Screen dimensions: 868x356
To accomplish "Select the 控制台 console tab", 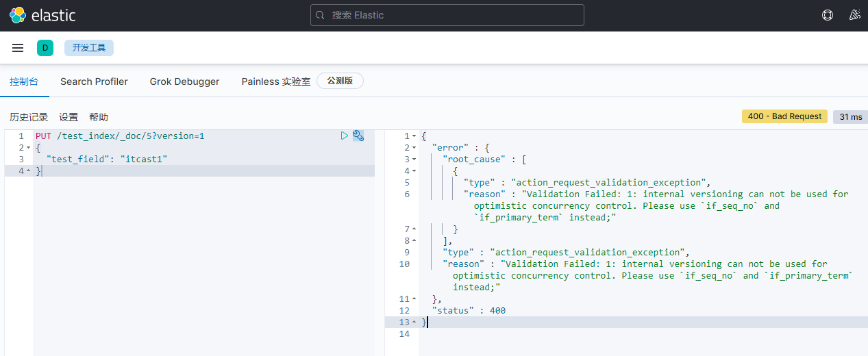I will click(24, 81).
